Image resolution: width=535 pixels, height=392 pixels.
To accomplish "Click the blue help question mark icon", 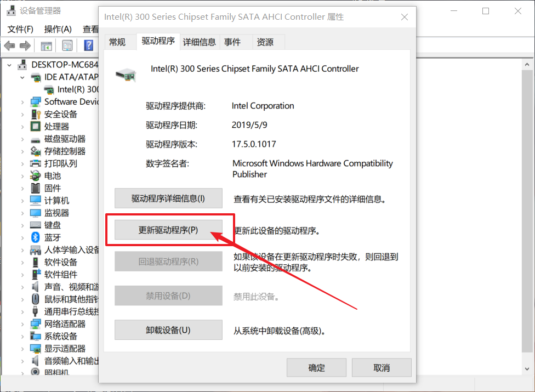I will pos(88,46).
